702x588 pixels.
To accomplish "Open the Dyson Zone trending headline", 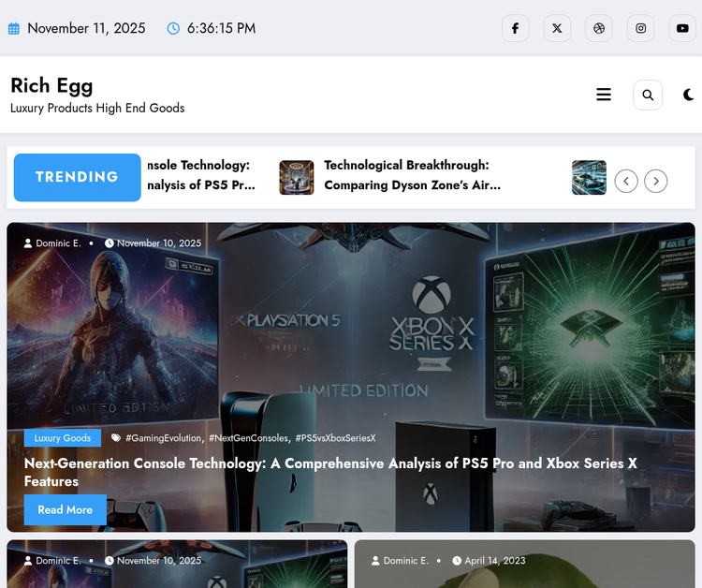I will click(x=412, y=175).
